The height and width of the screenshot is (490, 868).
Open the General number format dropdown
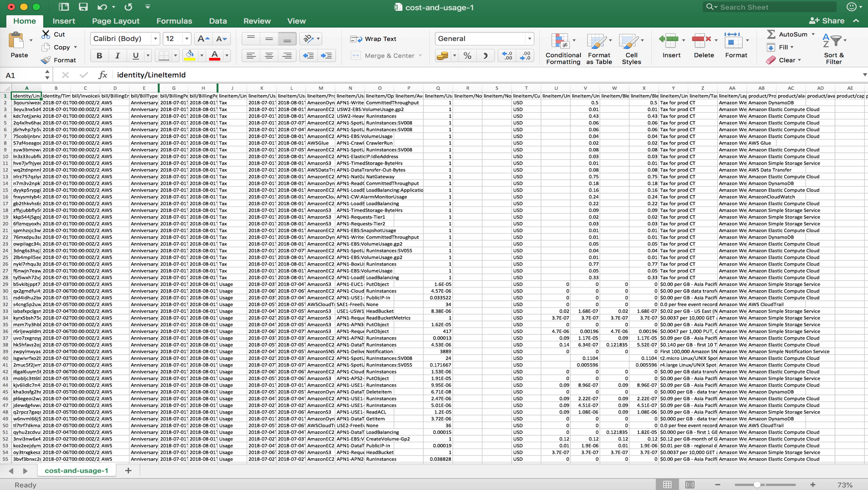pyautogui.click(x=529, y=39)
